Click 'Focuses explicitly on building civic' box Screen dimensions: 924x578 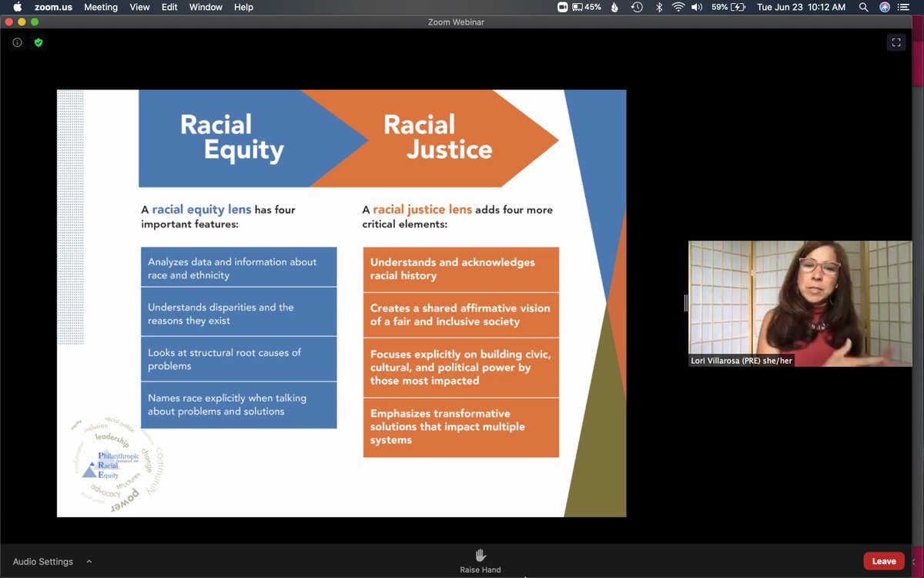click(x=461, y=368)
